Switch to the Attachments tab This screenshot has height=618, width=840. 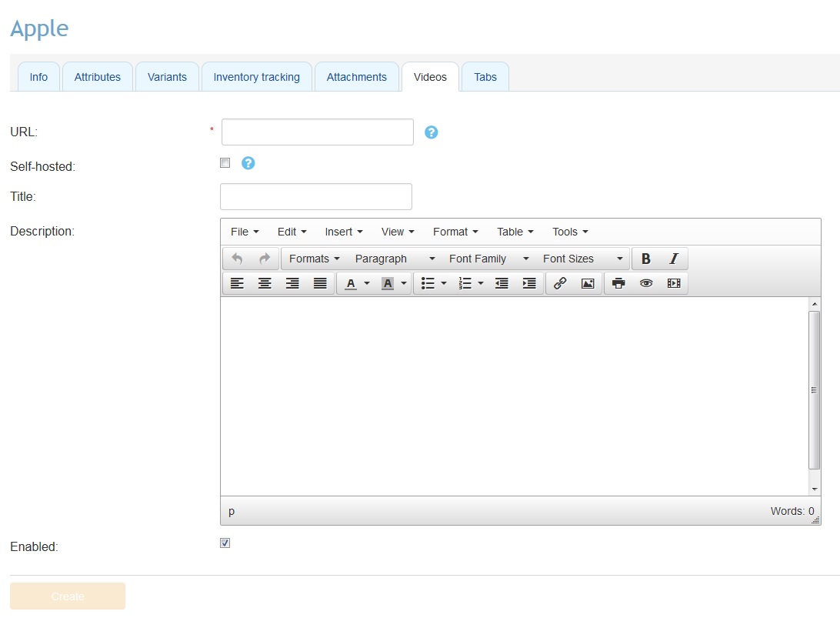tap(357, 77)
